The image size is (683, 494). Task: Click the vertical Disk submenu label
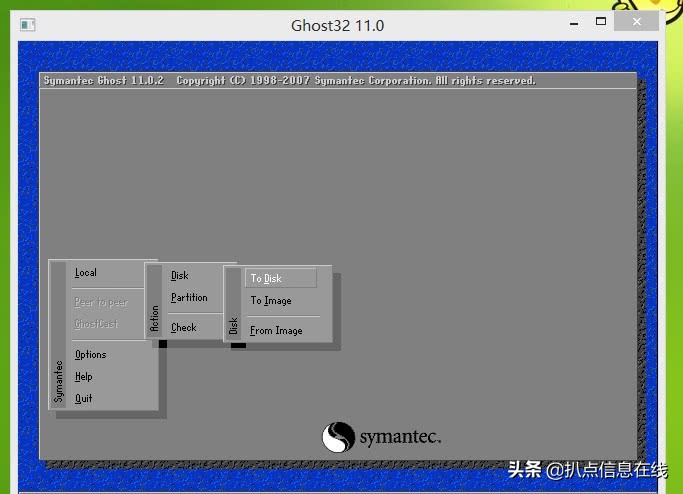tap(233, 325)
